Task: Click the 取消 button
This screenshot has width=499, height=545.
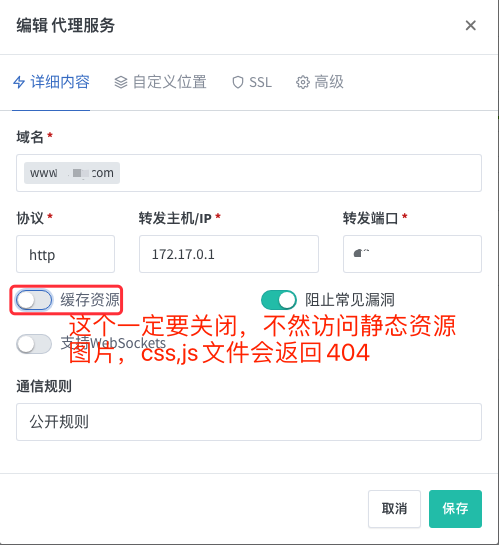Action: (x=394, y=509)
